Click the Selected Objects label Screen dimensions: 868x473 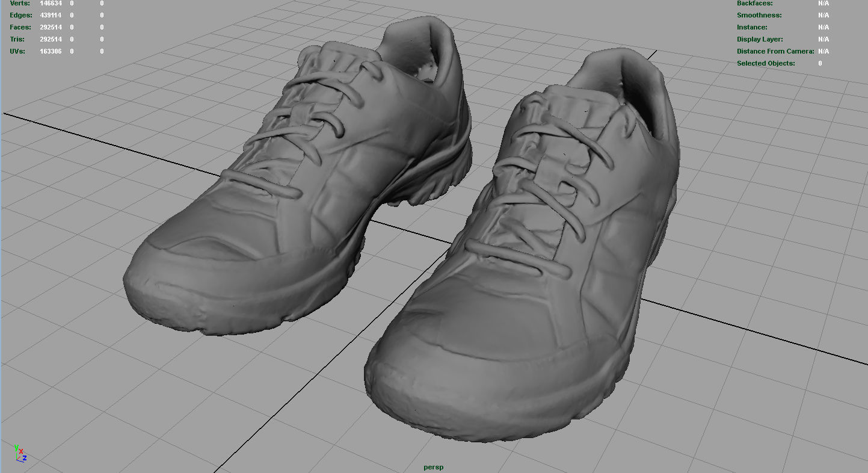point(766,63)
